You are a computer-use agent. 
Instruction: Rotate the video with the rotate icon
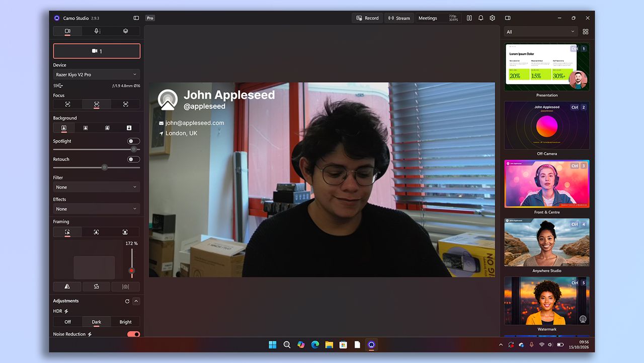pyautogui.click(x=96, y=286)
